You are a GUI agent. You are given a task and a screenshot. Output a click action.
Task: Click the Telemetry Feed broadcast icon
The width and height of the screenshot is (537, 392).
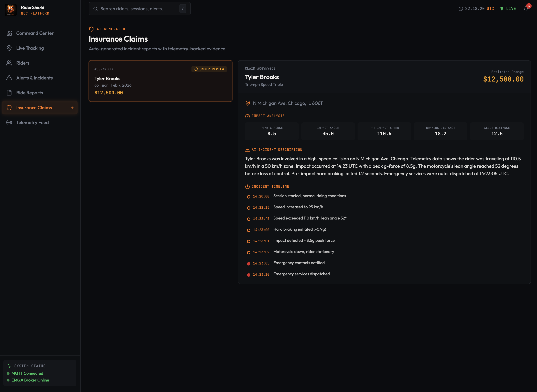tap(9, 122)
